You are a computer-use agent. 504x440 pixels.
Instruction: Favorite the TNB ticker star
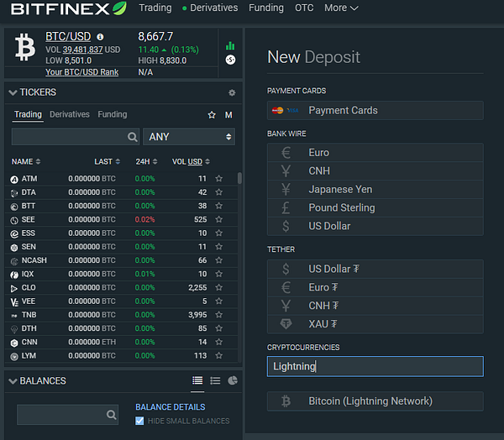point(219,315)
